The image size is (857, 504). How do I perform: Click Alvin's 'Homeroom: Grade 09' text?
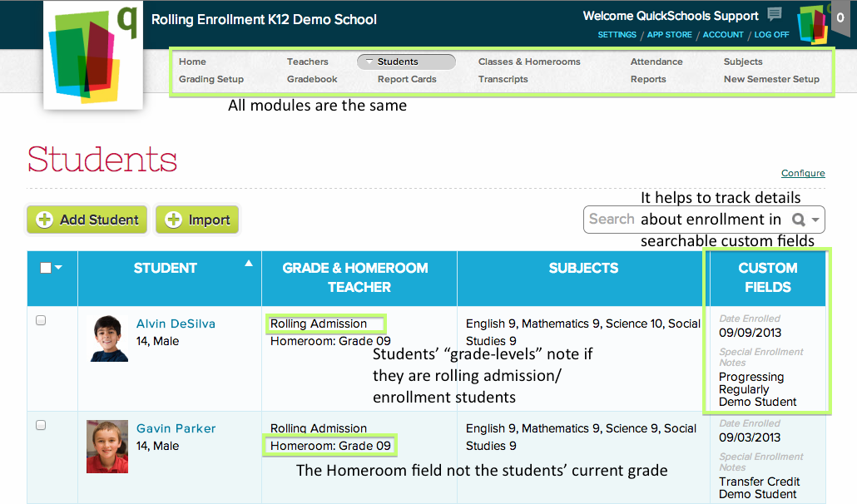[x=330, y=341]
